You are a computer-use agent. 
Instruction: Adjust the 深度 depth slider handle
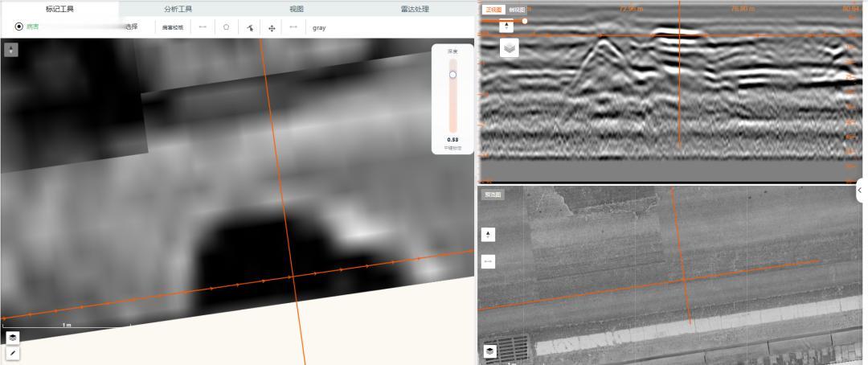tap(452, 75)
